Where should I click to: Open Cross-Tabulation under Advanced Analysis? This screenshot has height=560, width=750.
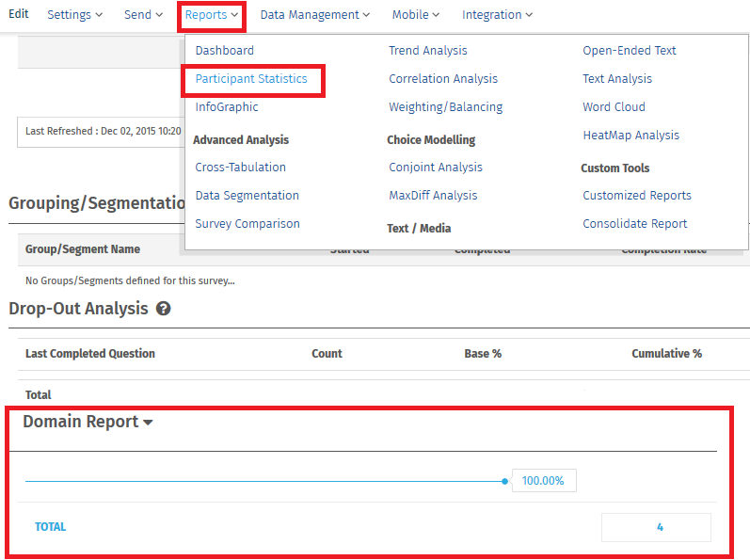coord(241,167)
